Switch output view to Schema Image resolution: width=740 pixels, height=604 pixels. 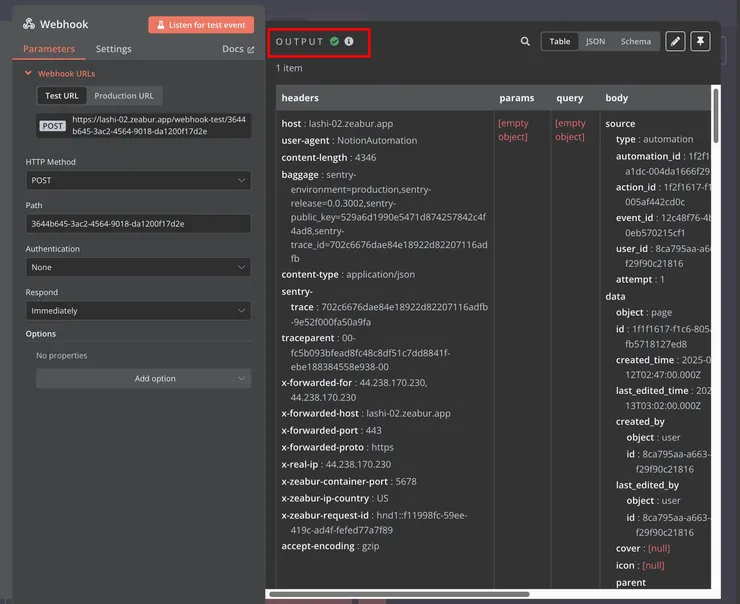coord(635,42)
